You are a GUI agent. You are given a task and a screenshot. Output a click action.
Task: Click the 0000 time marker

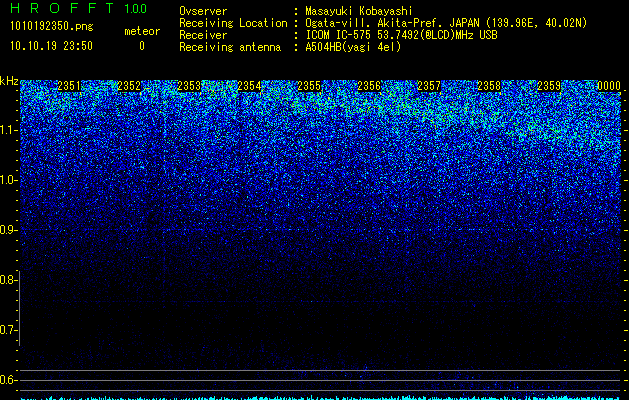(609, 86)
